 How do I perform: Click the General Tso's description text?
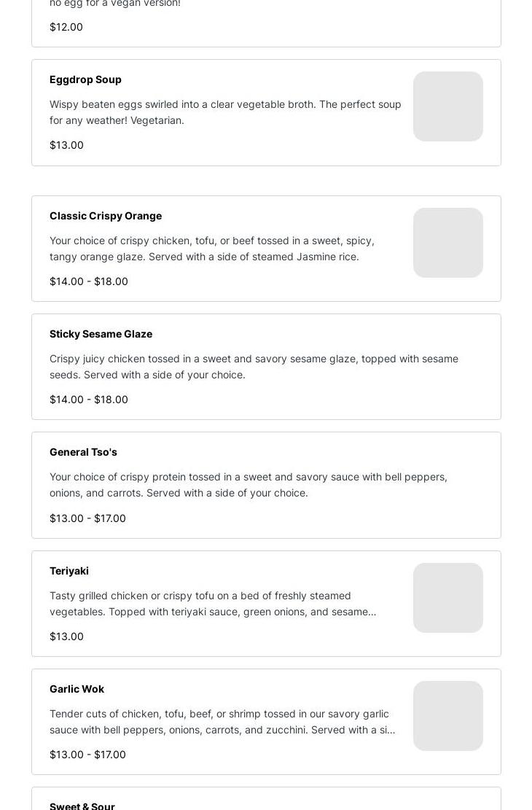point(248,485)
